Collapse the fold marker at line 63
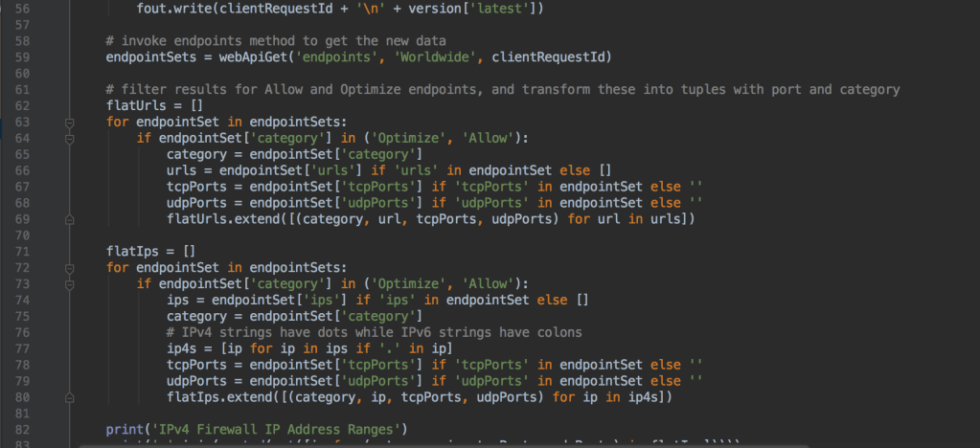The image size is (980, 448). [68, 123]
